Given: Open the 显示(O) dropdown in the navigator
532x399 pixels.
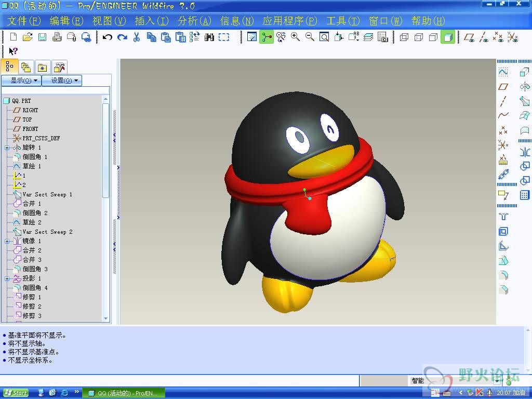Looking at the screenshot, I should click(x=21, y=81).
